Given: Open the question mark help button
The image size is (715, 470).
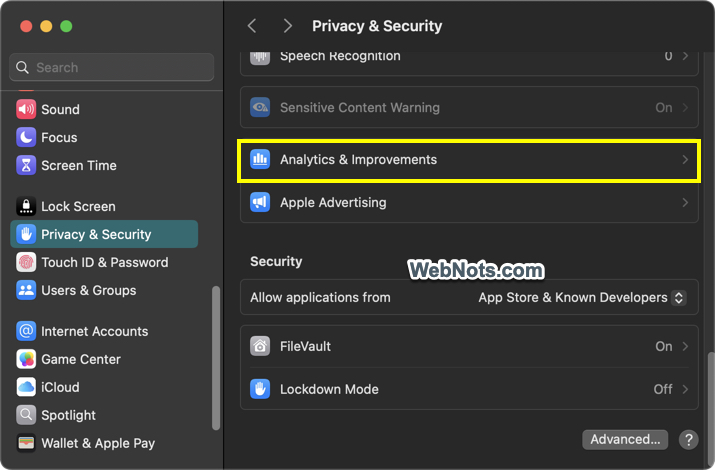Looking at the screenshot, I should (x=689, y=440).
